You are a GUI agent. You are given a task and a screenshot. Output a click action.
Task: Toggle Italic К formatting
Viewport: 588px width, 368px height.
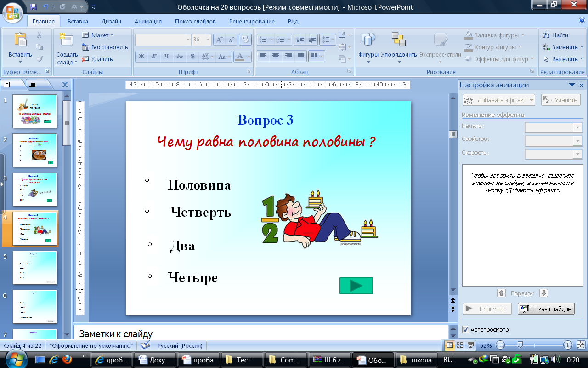coord(154,57)
